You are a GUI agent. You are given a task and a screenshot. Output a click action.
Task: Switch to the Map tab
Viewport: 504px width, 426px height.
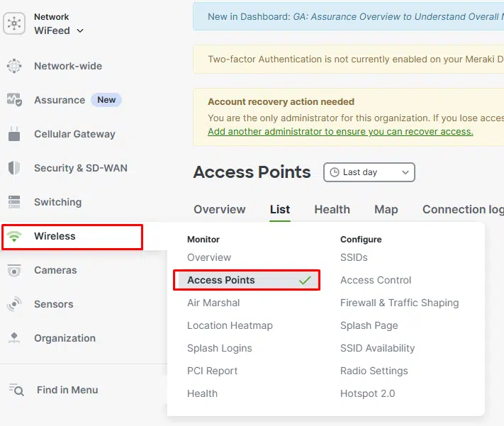[x=386, y=210]
